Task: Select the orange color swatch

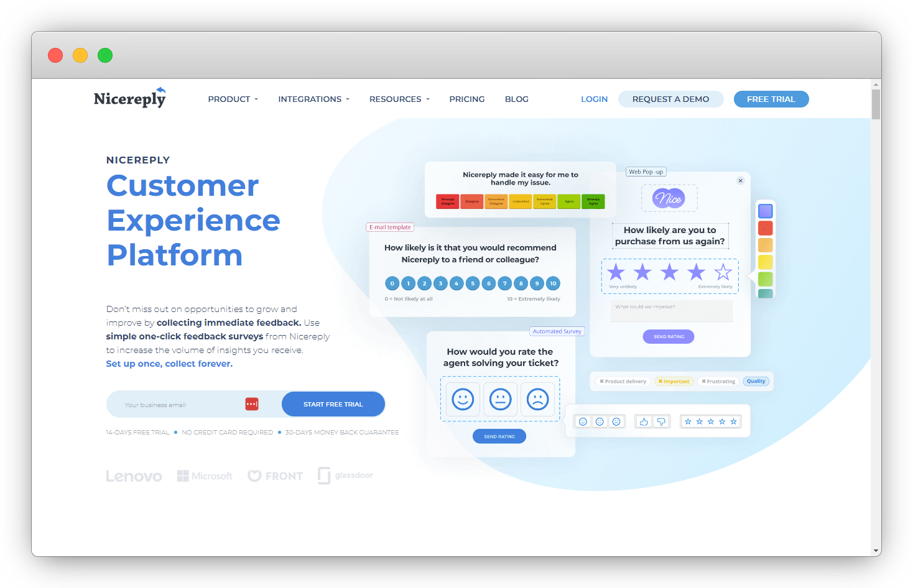Action: click(x=766, y=245)
